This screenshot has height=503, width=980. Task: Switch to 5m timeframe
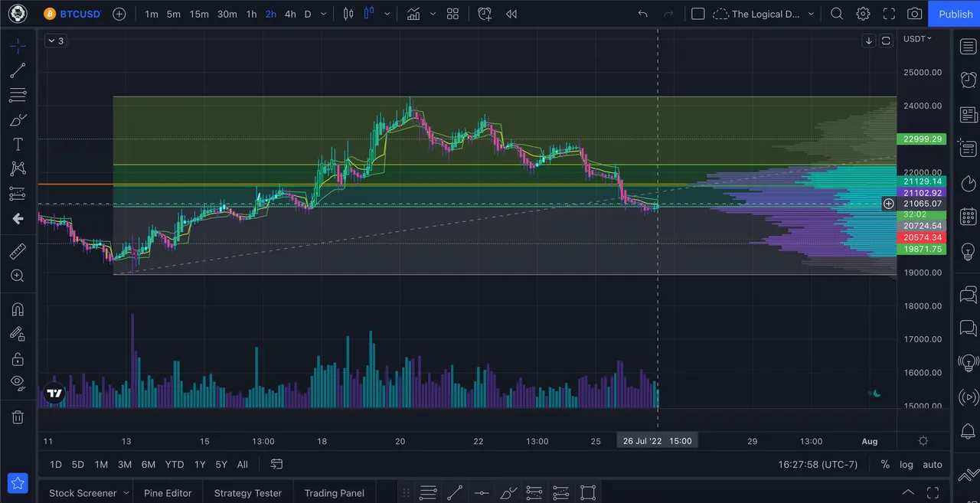(x=174, y=14)
